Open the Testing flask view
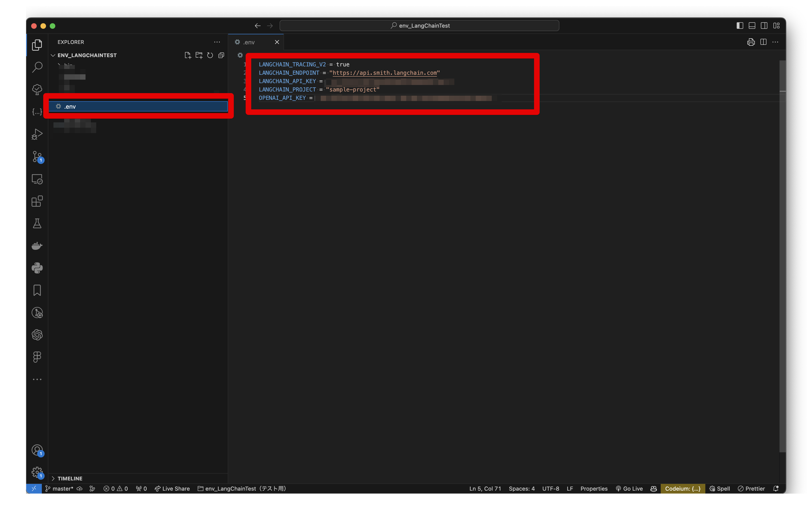The height and width of the screenshot is (528, 812). pyautogui.click(x=37, y=224)
